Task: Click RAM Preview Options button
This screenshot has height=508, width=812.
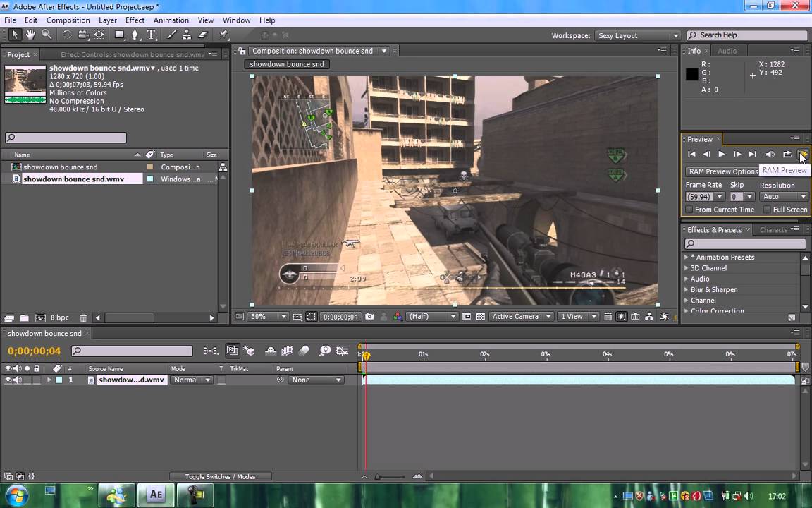Action: point(723,171)
